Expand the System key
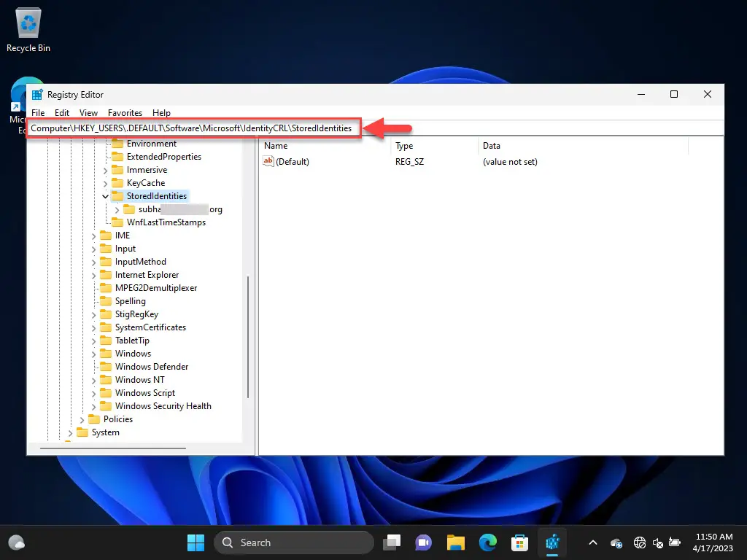The width and height of the screenshot is (747, 560). [70, 433]
